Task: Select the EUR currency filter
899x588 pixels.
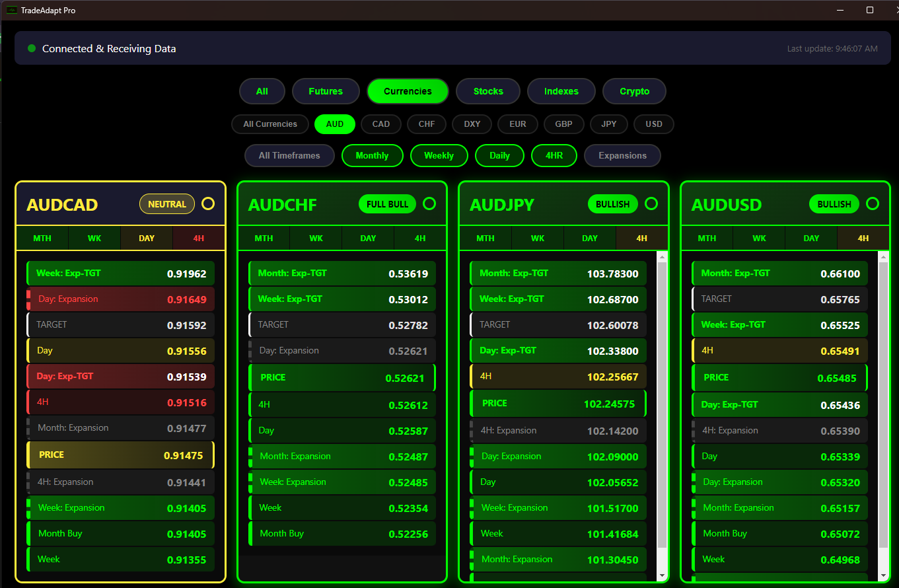Action: (x=518, y=124)
